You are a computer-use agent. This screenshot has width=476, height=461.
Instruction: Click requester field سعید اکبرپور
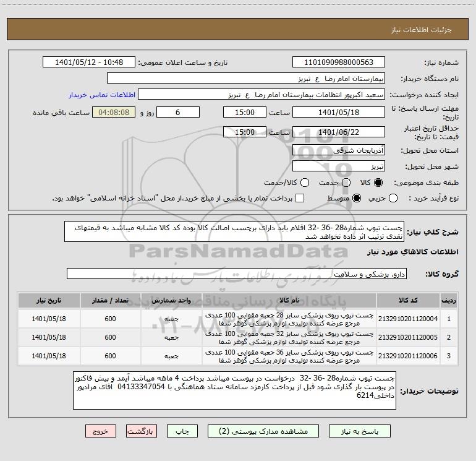click(261, 95)
